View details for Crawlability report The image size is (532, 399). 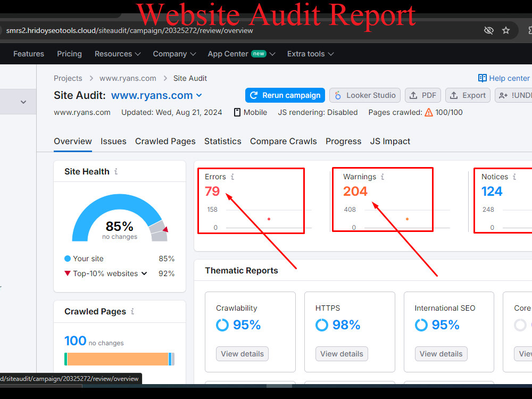242,354
